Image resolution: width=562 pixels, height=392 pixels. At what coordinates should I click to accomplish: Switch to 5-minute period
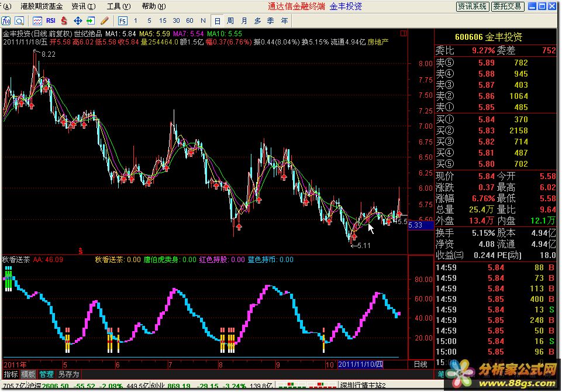click(x=149, y=21)
